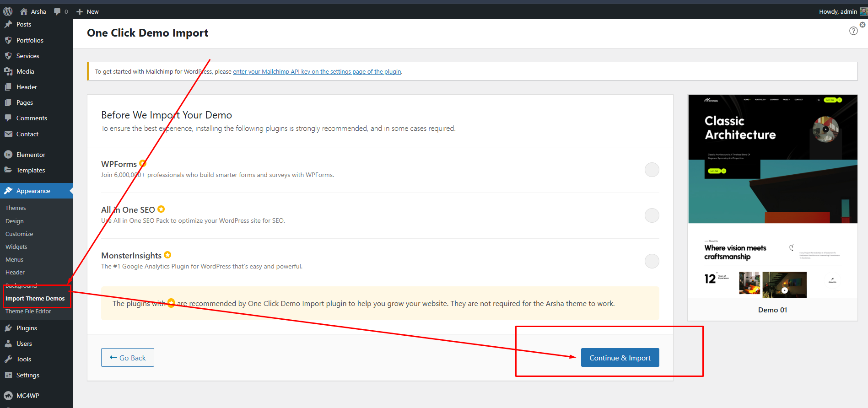Click the Portfolios shield icon

click(x=8, y=40)
